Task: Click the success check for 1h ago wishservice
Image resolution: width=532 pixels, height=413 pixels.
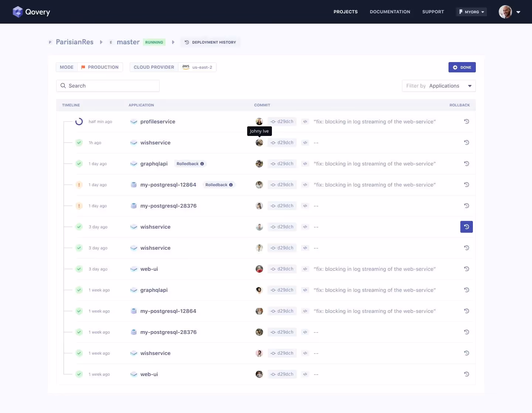Action: coord(79,143)
